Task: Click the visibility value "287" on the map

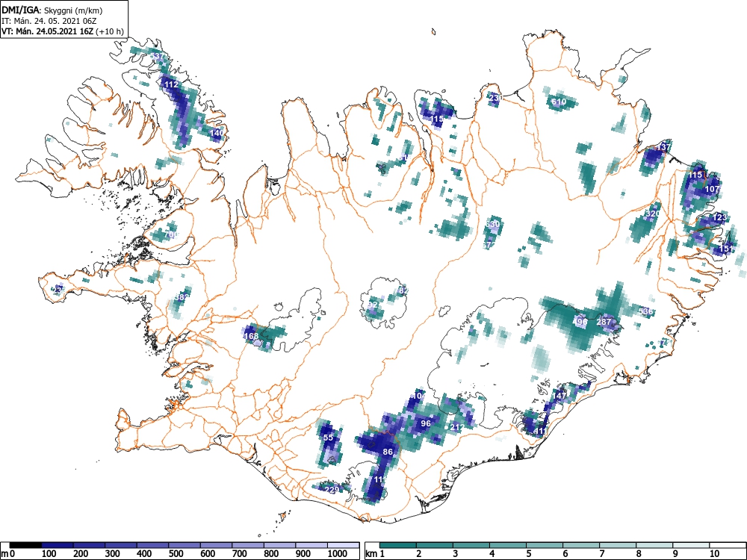Action: (604, 322)
